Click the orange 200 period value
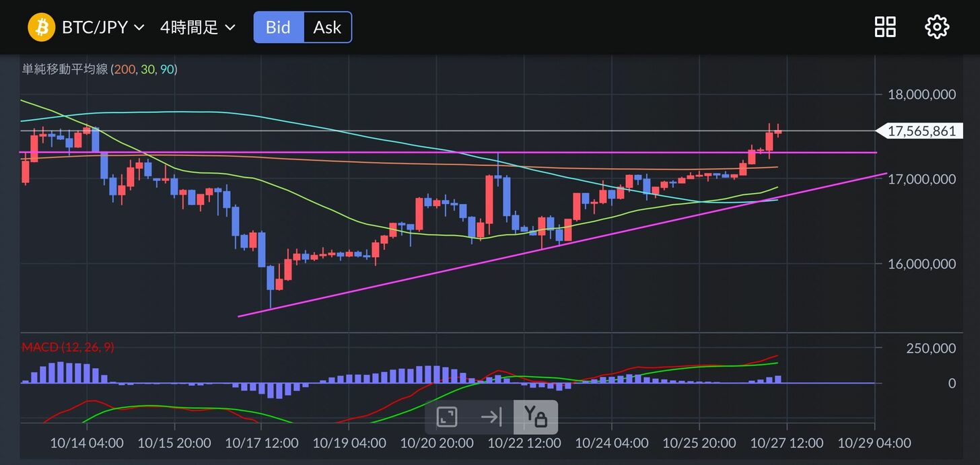 click(124, 69)
